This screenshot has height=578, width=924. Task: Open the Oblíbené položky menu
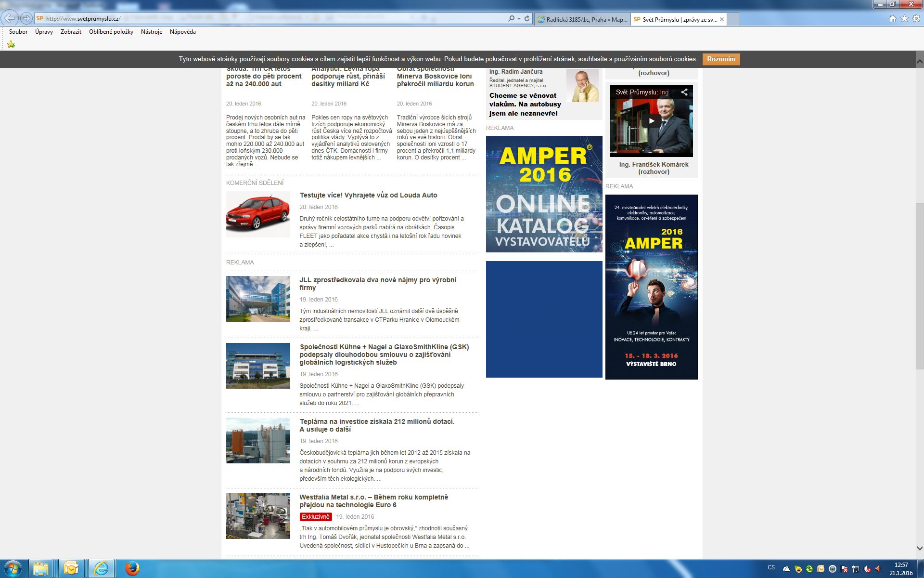coord(111,32)
